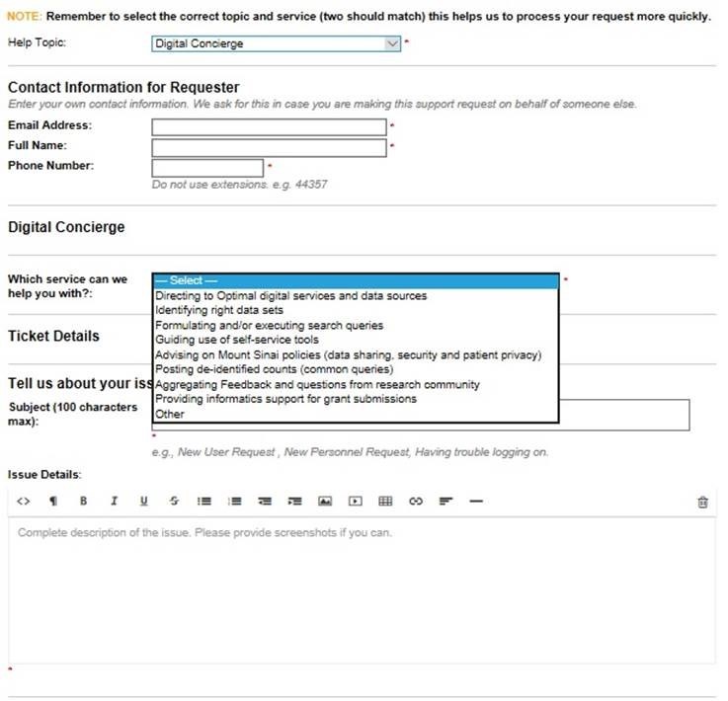Apply bold formatting in Issue Details
This screenshot has height=701, width=728.
tap(84, 502)
